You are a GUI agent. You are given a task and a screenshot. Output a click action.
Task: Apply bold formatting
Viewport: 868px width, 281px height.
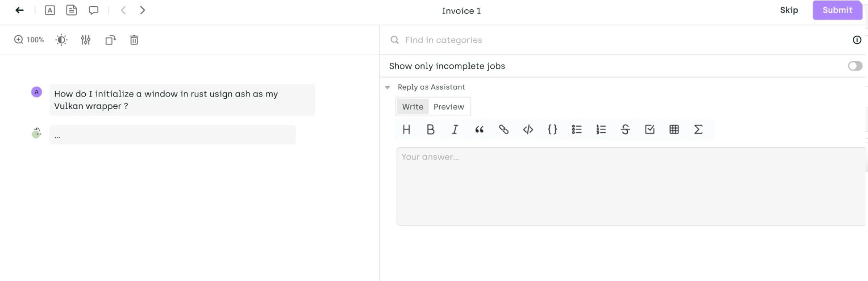coord(431,129)
